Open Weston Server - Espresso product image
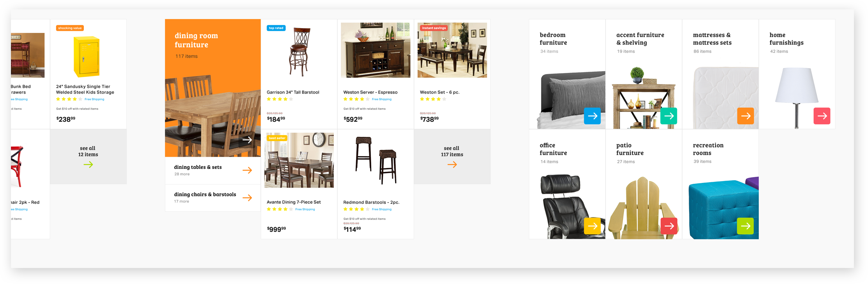This screenshot has height=286, width=868. 376,50
